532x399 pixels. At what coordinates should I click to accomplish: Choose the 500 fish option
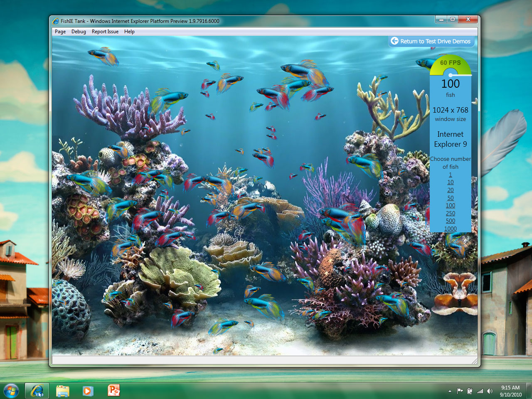(451, 221)
